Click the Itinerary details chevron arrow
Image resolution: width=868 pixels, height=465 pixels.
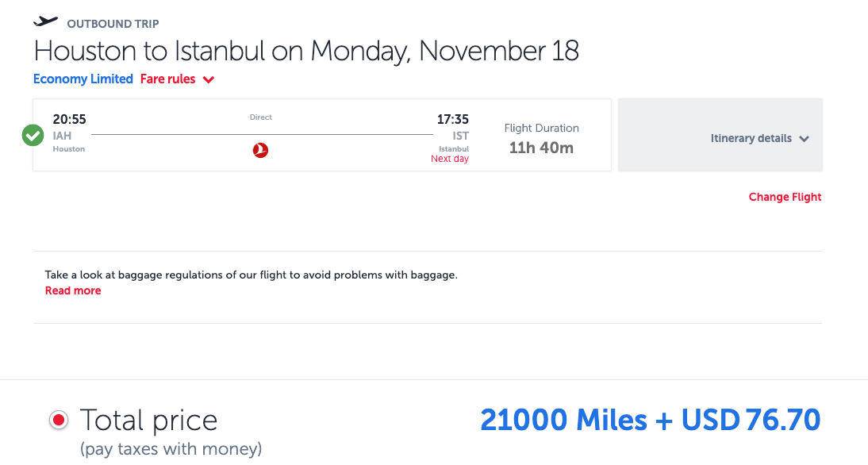tap(804, 139)
